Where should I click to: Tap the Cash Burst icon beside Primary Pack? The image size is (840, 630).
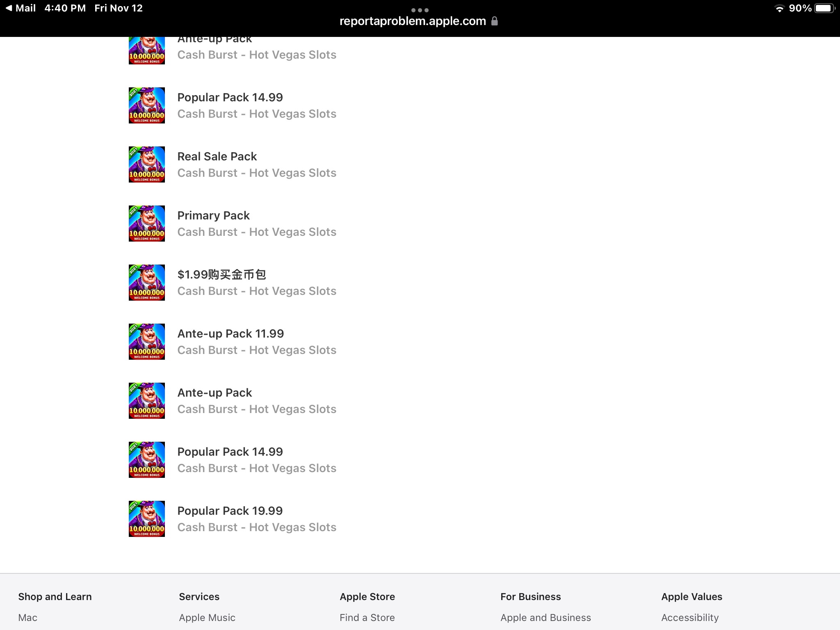coord(147,224)
